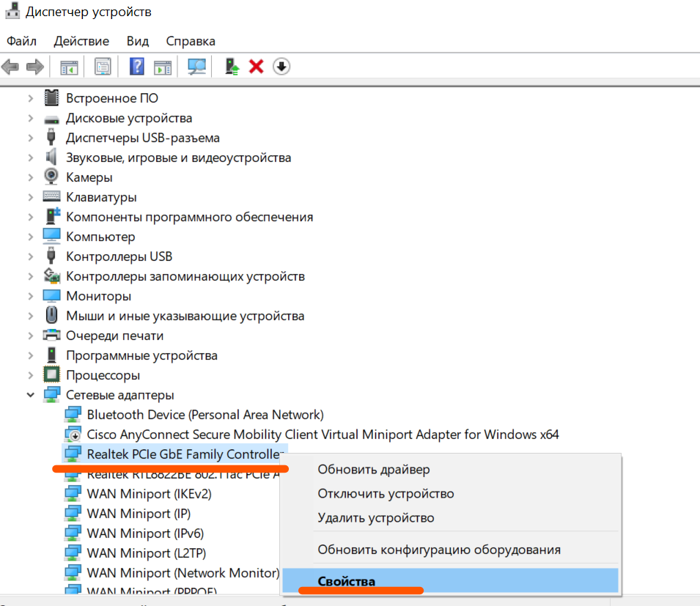Select WAN Miniport (Network Monitor) adapter
Screen dimensions: 700x606
pyautogui.click(x=183, y=572)
